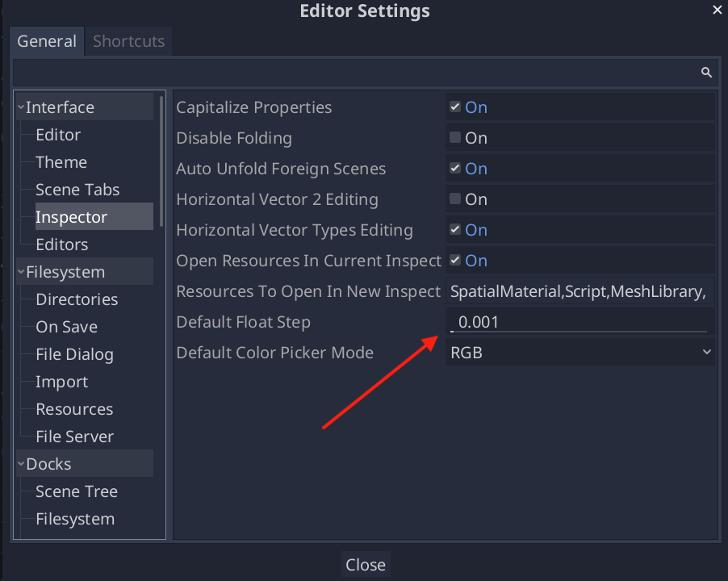Collapse the Filesystem section
Image resolution: width=728 pixels, height=581 pixels.
tap(19, 271)
